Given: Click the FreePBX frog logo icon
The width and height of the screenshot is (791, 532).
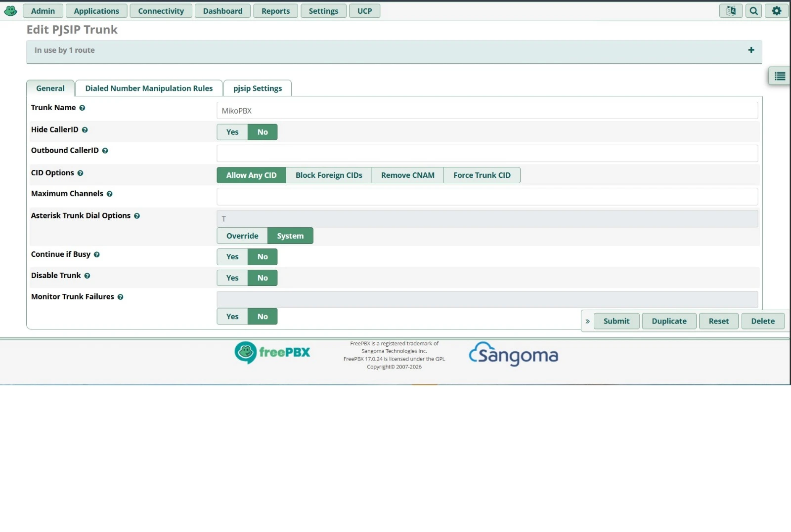Looking at the screenshot, I should (x=10, y=11).
